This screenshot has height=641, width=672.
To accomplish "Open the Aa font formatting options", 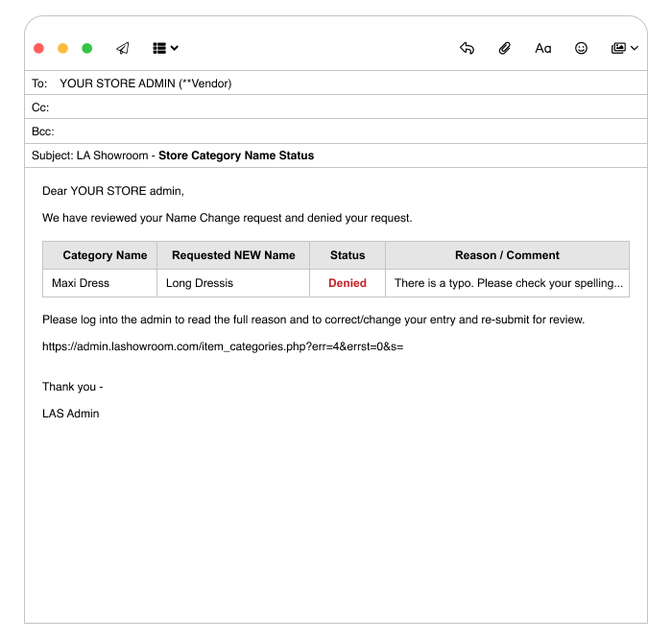I will pyautogui.click(x=543, y=48).
